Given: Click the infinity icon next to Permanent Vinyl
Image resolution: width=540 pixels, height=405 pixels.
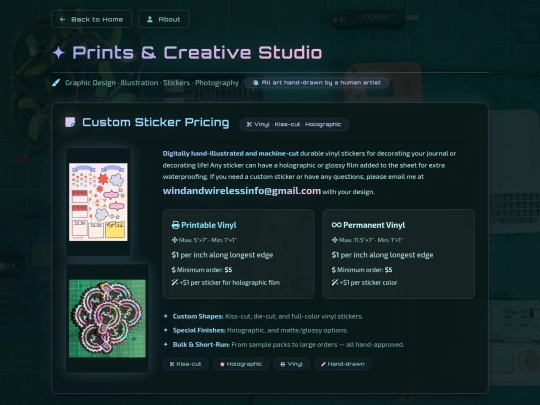Looking at the screenshot, I should 336,225.
